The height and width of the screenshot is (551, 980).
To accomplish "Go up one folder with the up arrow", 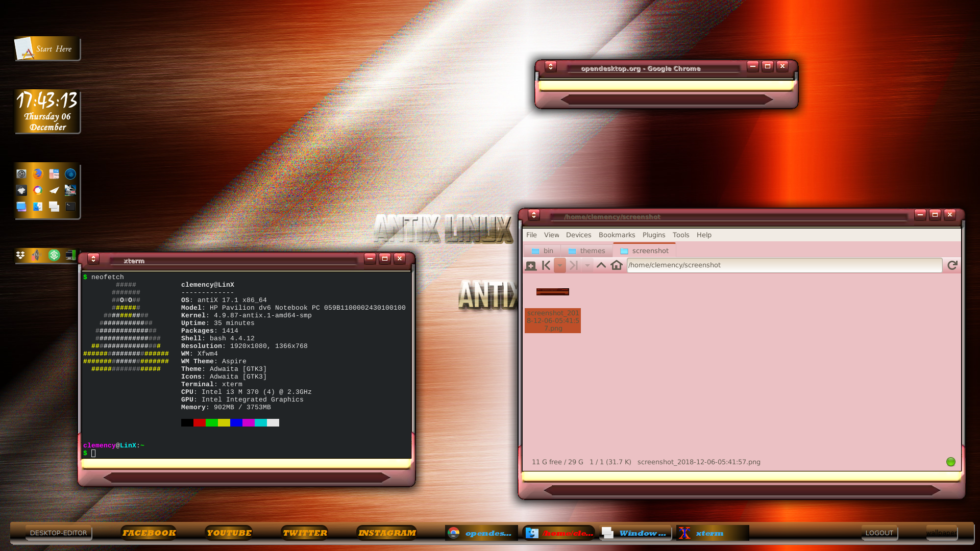I will pos(601,265).
